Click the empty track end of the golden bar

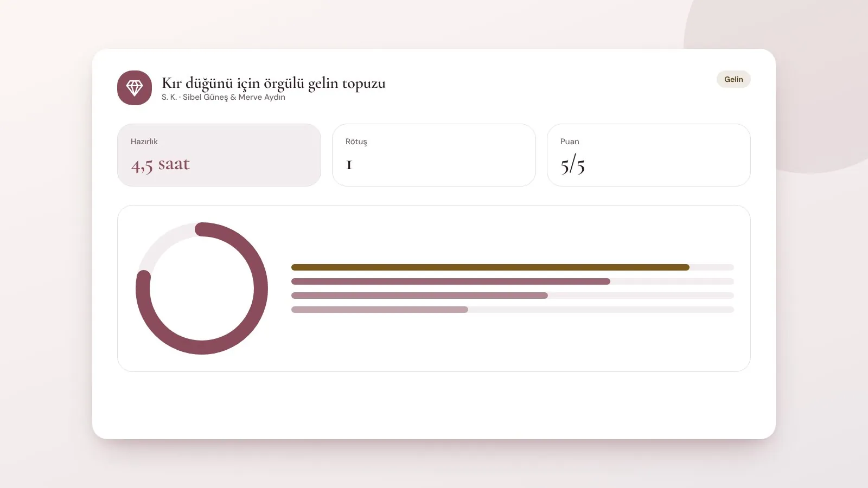pyautogui.click(x=712, y=267)
